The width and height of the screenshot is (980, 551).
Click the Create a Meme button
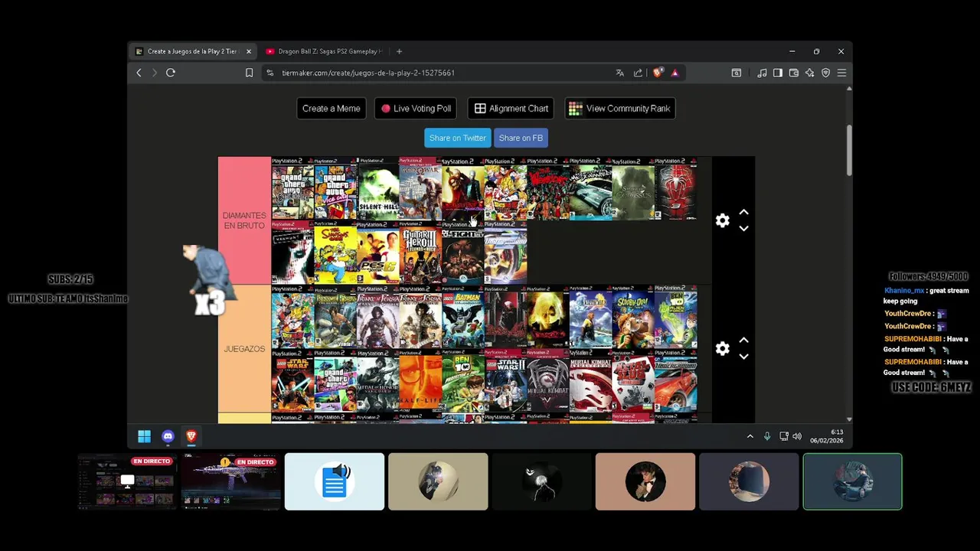coord(332,109)
